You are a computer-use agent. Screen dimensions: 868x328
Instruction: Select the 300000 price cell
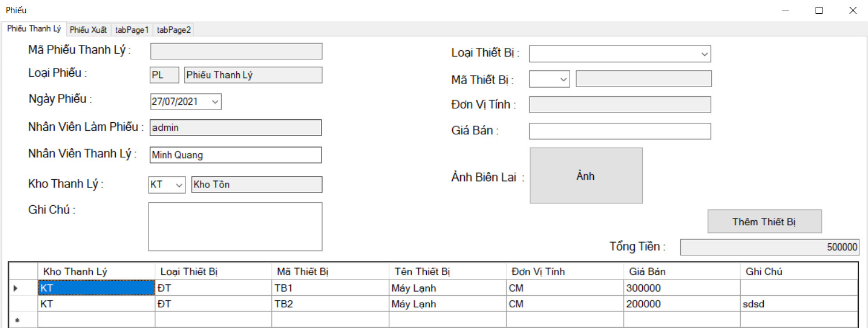click(x=681, y=288)
